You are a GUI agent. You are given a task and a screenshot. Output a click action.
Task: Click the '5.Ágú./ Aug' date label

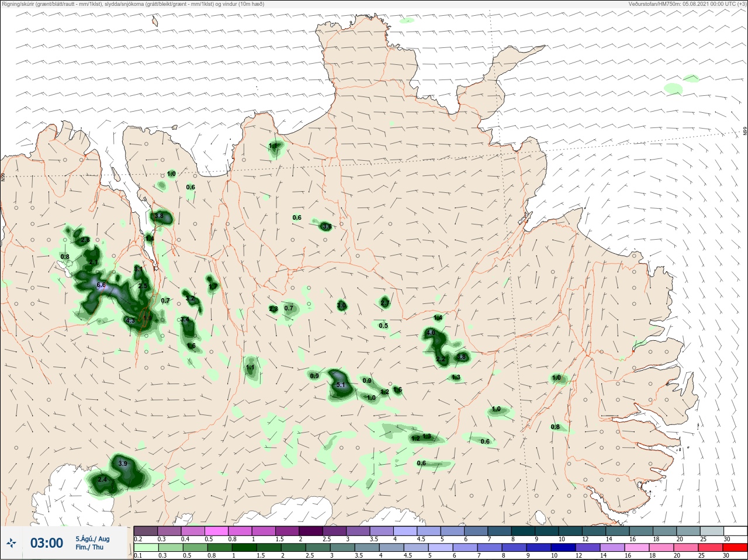[x=92, y=539]
